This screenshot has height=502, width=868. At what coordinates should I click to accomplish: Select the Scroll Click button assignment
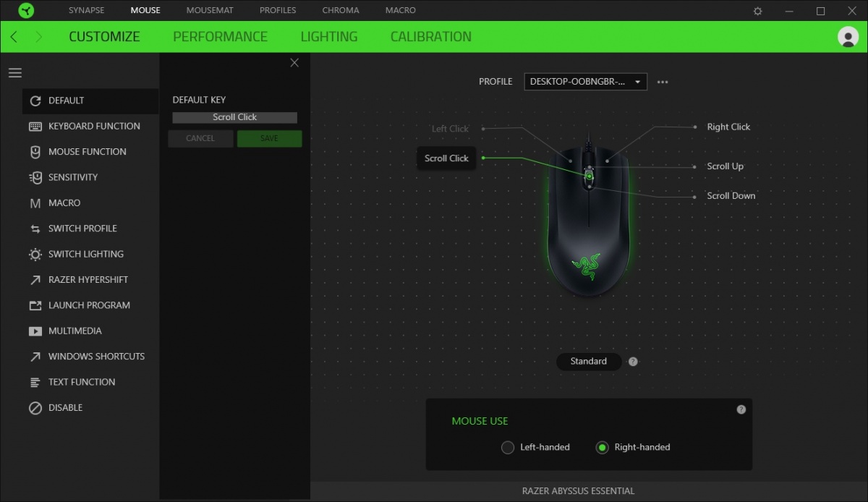pyautogui.click(x=446, y=158)
